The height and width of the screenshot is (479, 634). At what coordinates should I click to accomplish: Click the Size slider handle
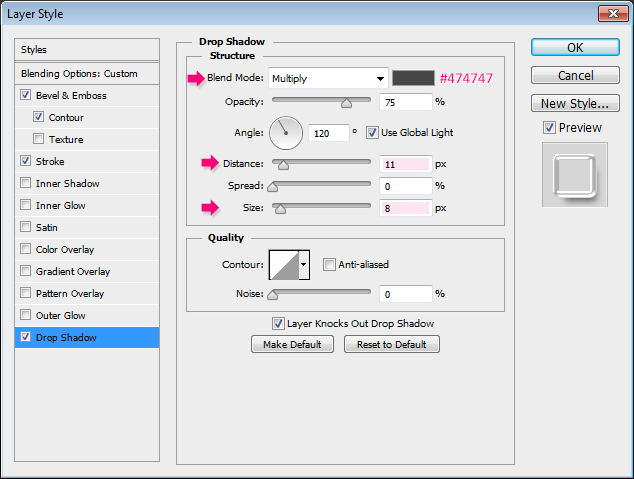point(280,209)
